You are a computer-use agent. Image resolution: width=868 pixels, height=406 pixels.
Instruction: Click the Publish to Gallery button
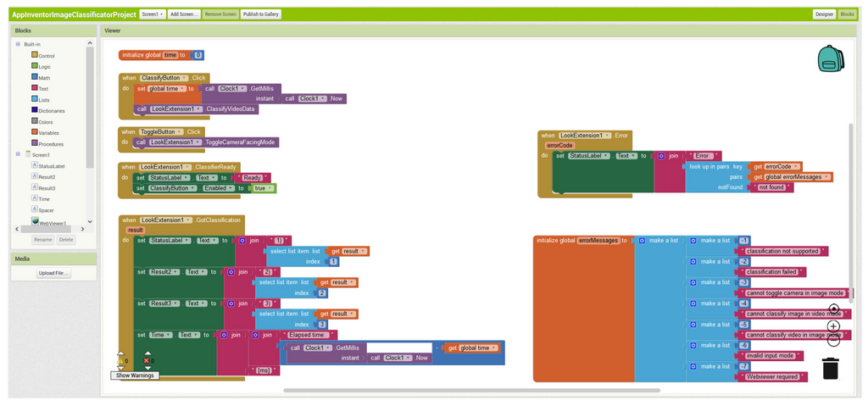[261, 14]
